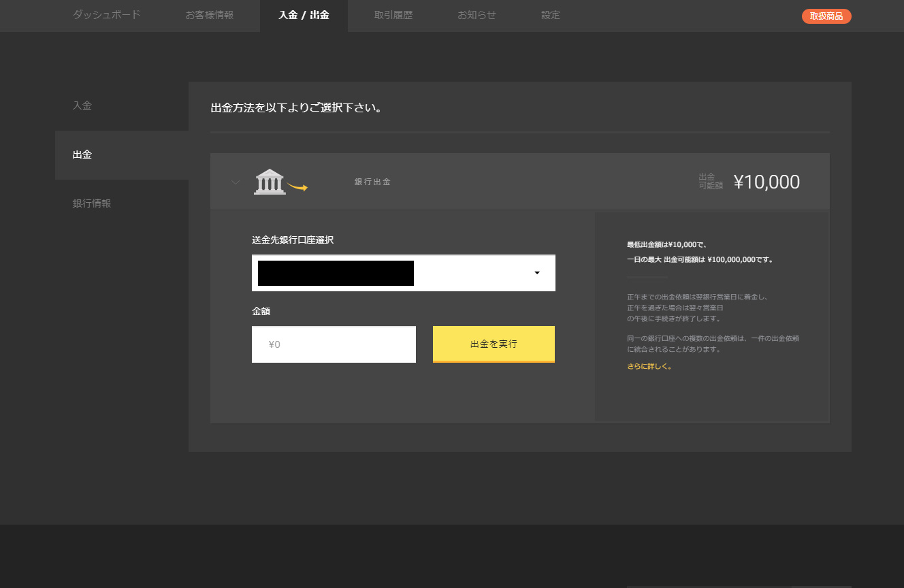Open 設定 tab

[551, 15]
